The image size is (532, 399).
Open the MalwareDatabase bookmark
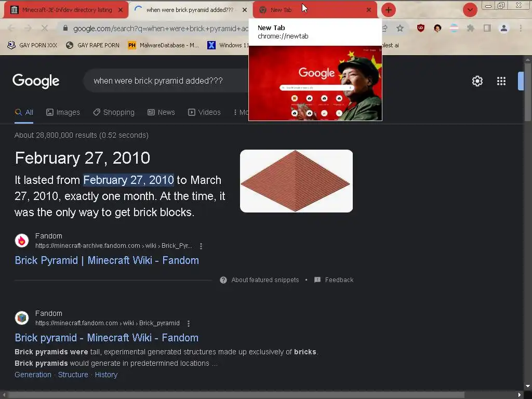point(164,45)
